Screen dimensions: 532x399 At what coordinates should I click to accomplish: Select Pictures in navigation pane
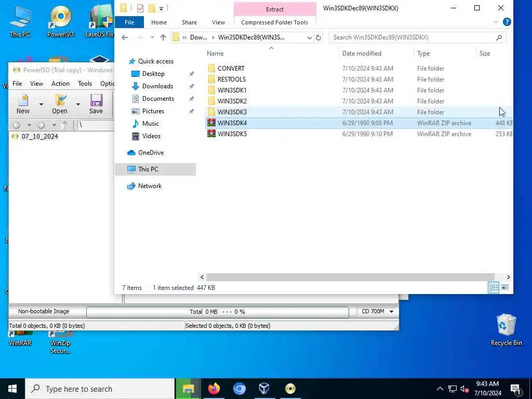(x=153, y=111)
